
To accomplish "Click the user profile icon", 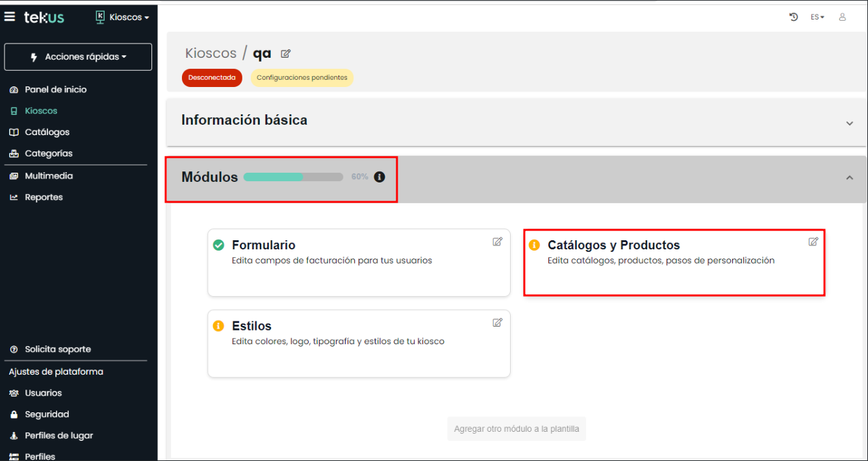I will (x=843, y=17).
